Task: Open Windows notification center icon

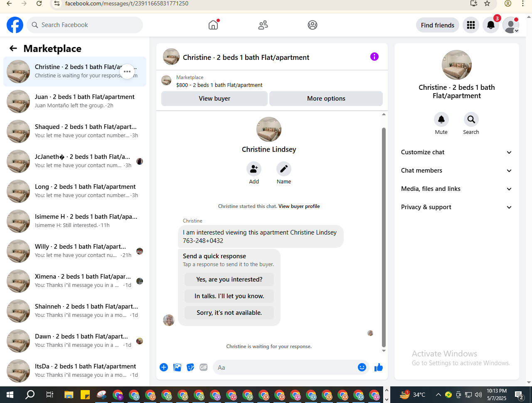Action: point(519,395)
